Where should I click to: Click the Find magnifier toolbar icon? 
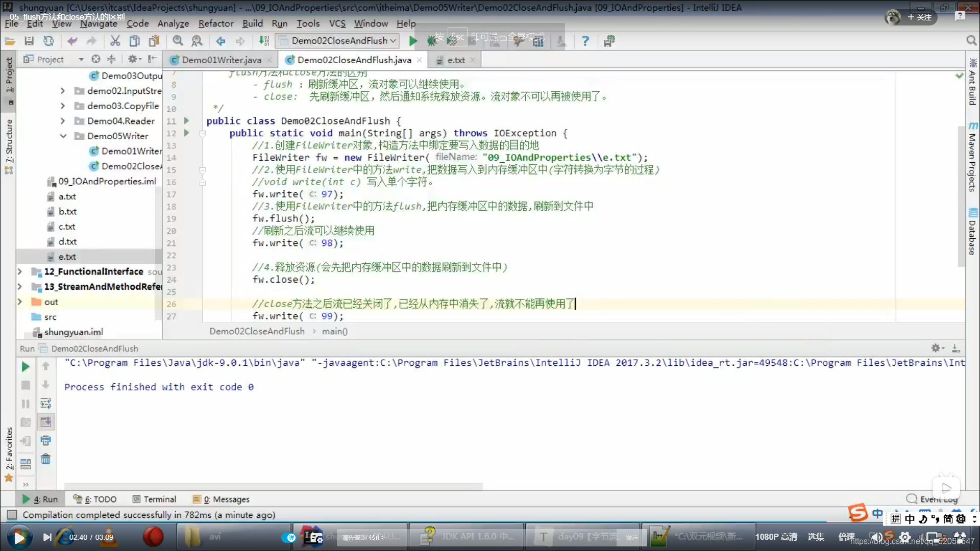(x=177, y=41)
